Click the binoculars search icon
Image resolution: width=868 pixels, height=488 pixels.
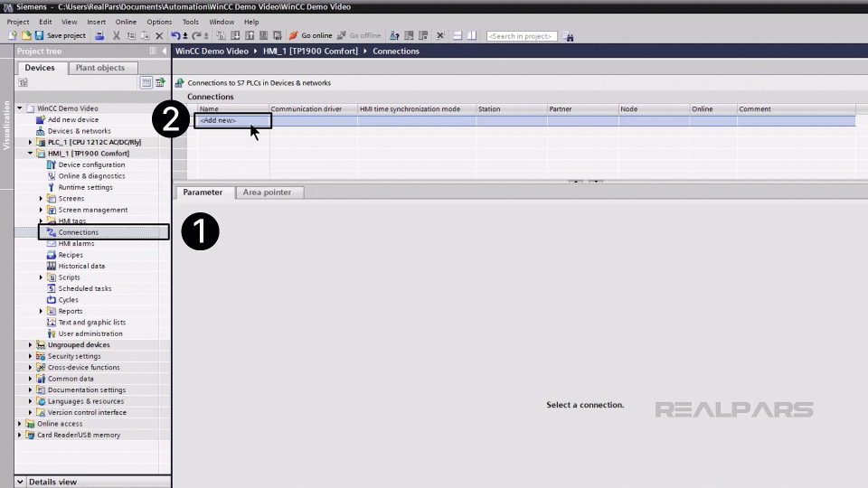click(x=568, y=36)
